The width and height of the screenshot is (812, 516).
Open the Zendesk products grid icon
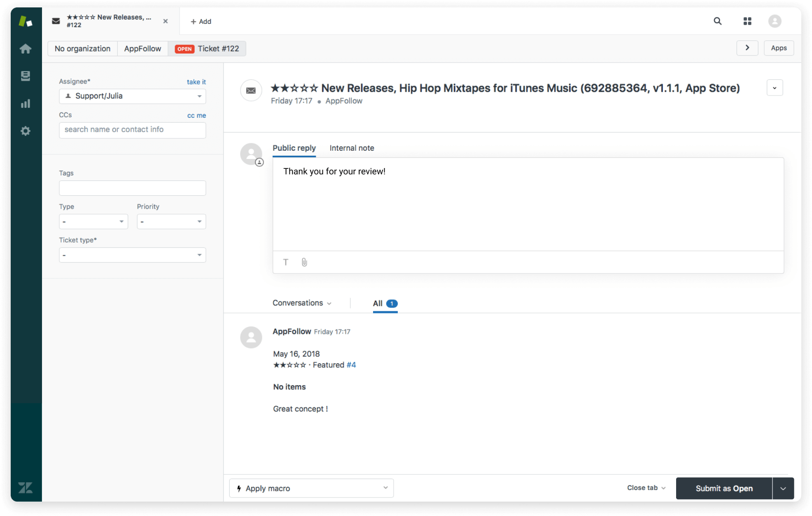tap(747, 21)
